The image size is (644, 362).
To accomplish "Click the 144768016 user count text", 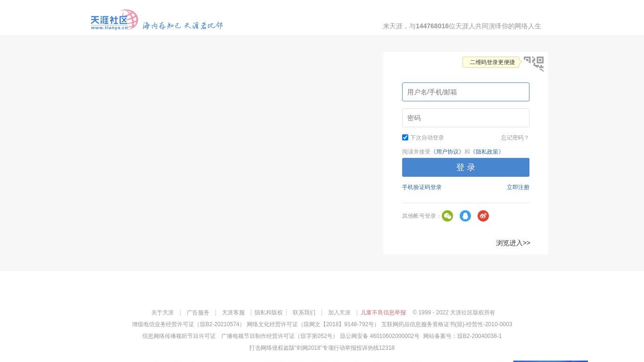I will (432, 26).
